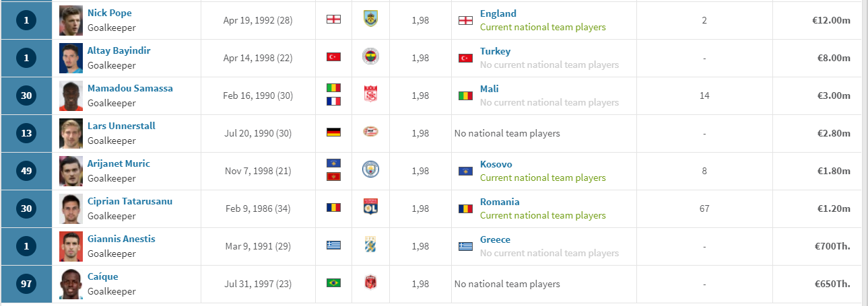Click Ciprian Tatarusanu portrait photo
Screen dimensions: 868x306
click(x=70, y=208)
